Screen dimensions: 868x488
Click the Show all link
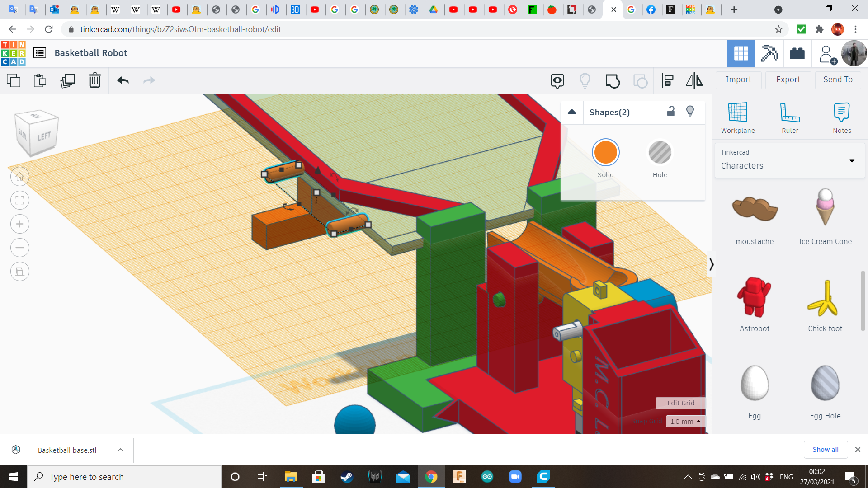825,449
